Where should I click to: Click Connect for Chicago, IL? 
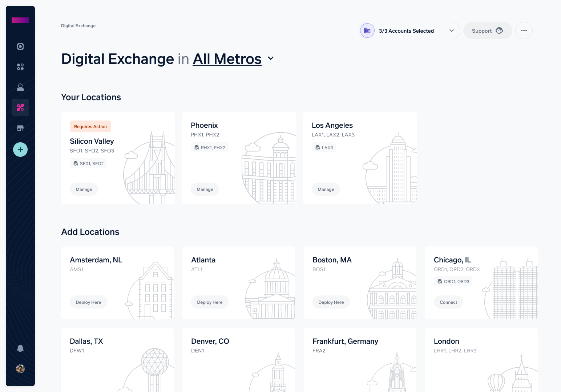coord(448,302)
